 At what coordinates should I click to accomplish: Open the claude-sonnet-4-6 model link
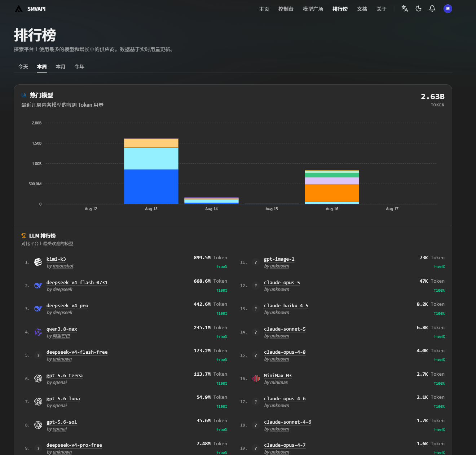287,422
